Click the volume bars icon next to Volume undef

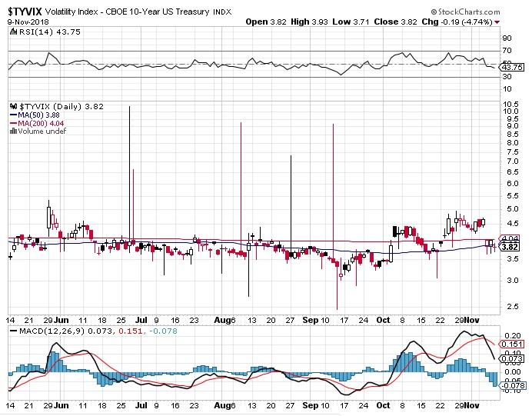pyautogui.click(x=13, y=131)
